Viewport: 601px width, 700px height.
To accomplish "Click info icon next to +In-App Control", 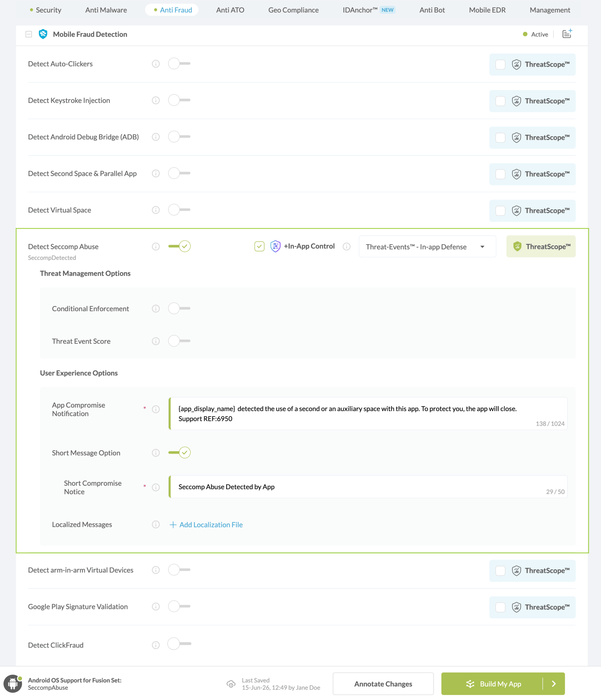I will pyautogui.click(x=346, y=246).
